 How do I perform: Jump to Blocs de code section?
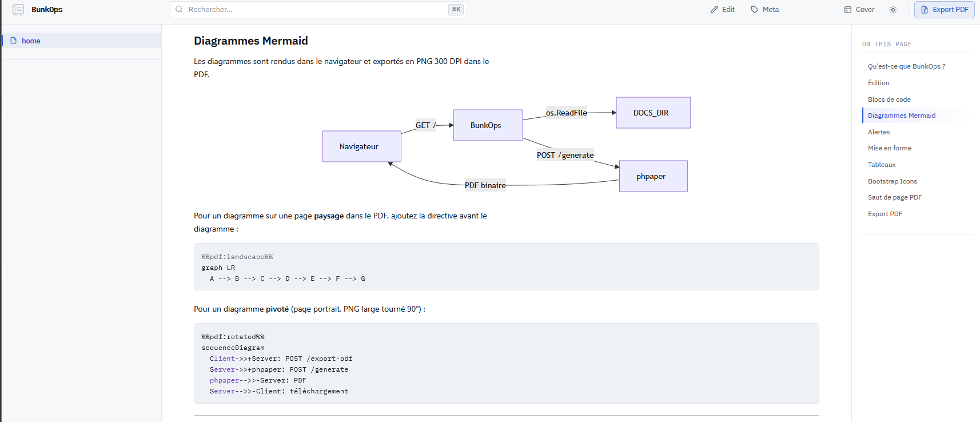tap(889, 99)
